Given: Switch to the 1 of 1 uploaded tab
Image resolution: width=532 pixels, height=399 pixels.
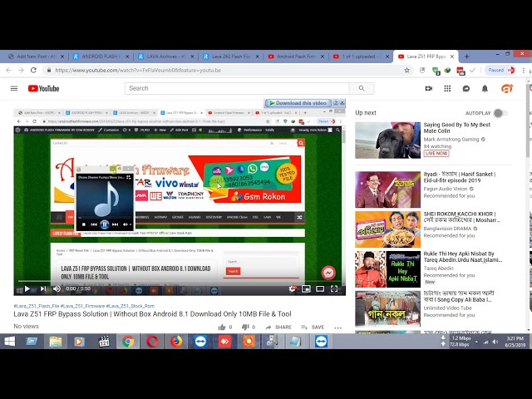Looking at the screenshot, I should pyautogui.click(x=360, y=57).
